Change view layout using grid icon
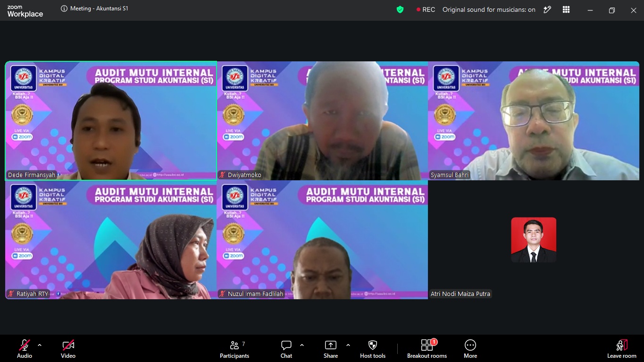The width and height of the screenshot is (644, 362). [x=566, y=9]
